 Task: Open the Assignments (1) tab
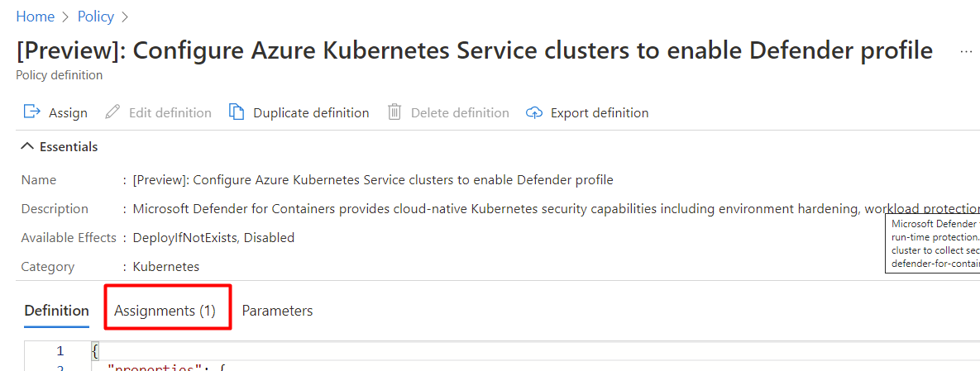165,311
